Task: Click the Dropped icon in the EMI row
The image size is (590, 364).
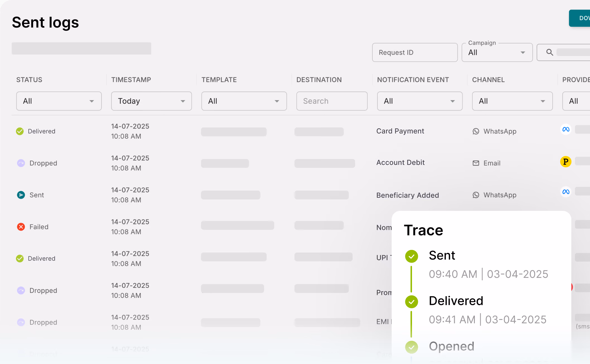Action: 21,322
